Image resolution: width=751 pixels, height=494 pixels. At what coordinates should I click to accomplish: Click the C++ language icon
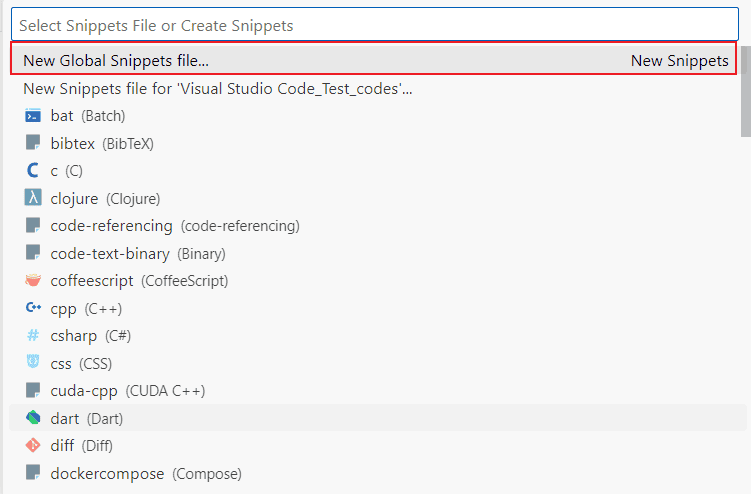point(33,308)
